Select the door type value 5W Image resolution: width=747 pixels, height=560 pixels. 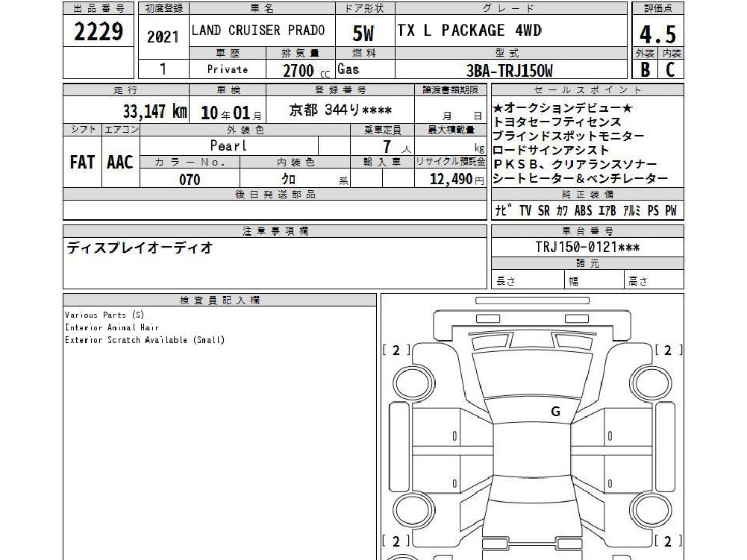pos(363,34)
